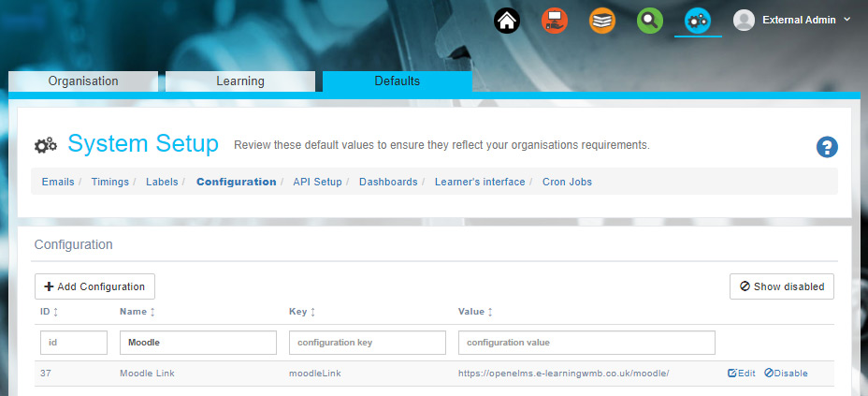868x396 pixels.
Task: Sort by the ID column arrow
Action: click(55, 312)
